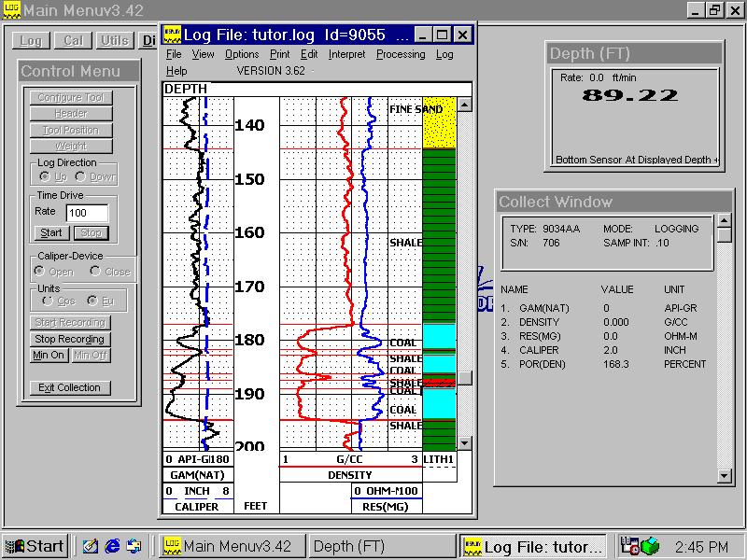The height and width of the screenshot is (560, 747).
Task: Choose the Open caliper-device option
Action: click(x=40, y=272)
